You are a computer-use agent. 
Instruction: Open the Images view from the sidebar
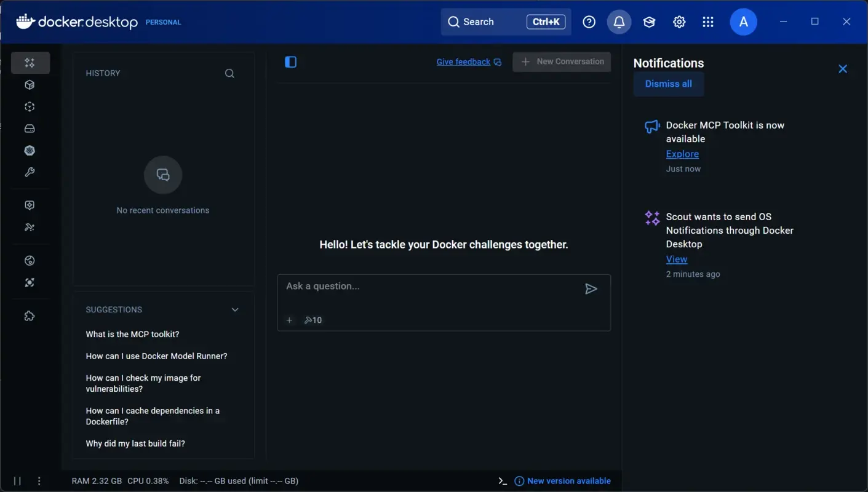coord(29,106)
